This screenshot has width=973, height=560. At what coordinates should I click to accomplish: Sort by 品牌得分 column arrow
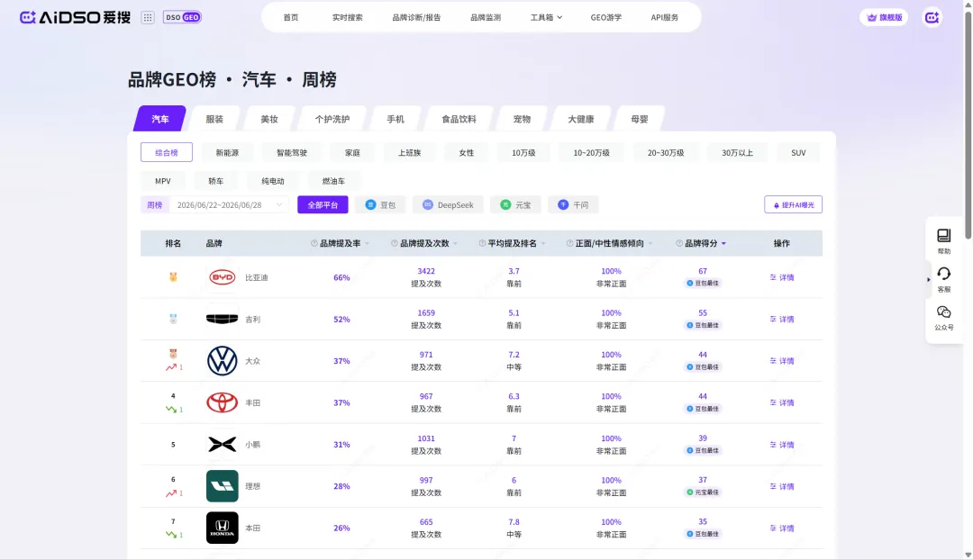pos(723,244)
